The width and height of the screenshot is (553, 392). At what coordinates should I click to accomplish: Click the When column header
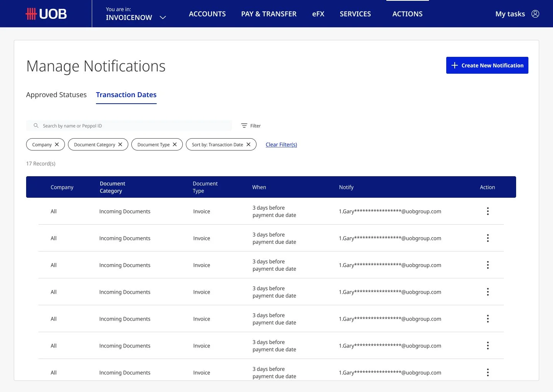[259, 187]
